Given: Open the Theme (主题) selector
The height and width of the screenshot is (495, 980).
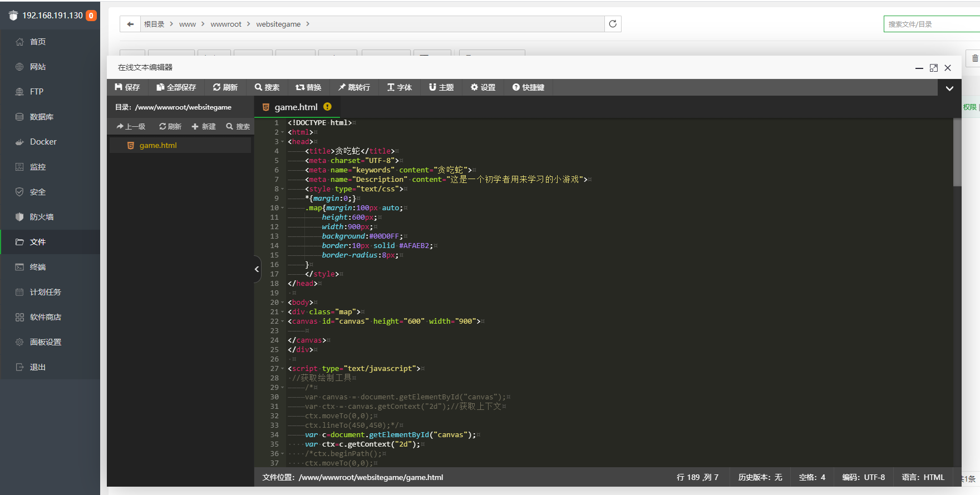Looking at the screenshot, I should [x=441, y=87].
